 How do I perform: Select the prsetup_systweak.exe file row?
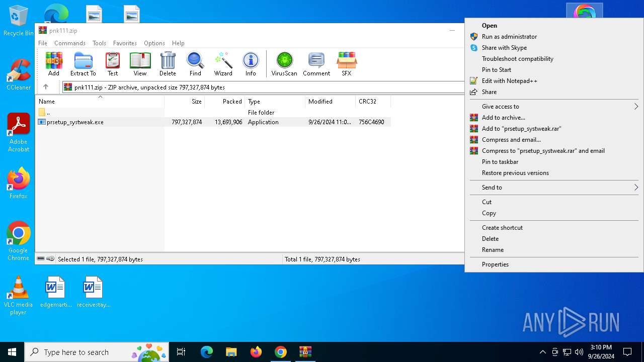tap(213, 122)
